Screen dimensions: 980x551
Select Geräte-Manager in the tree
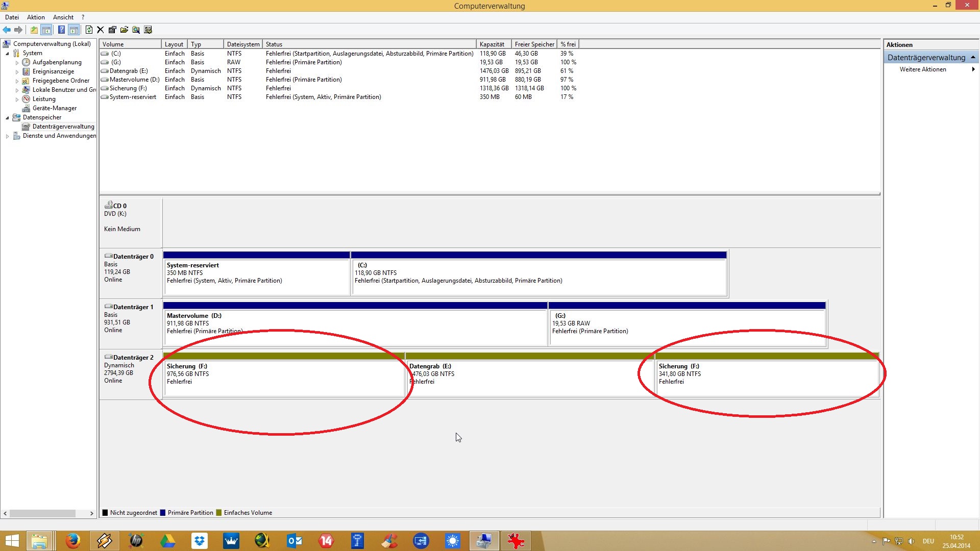54,108
